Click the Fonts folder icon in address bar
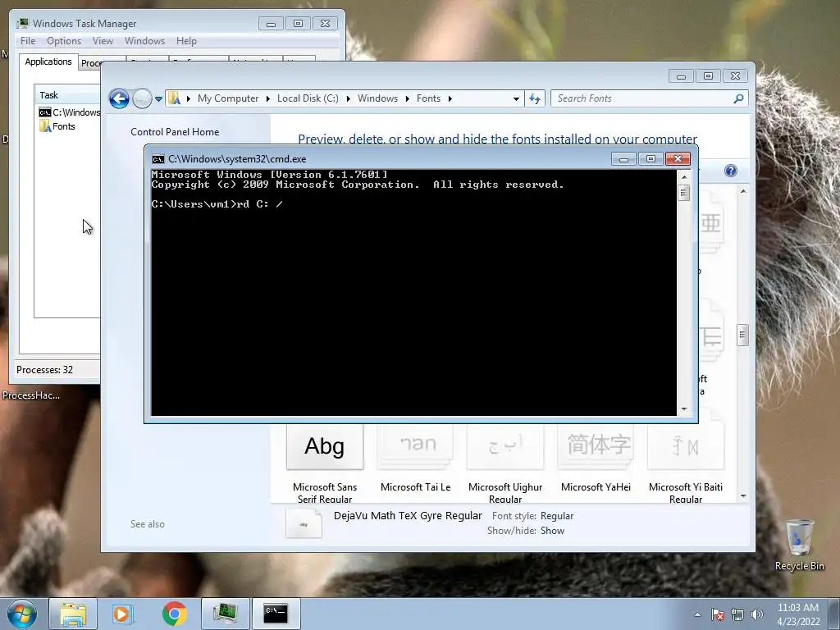840x630 pixels. coord(174,98)
